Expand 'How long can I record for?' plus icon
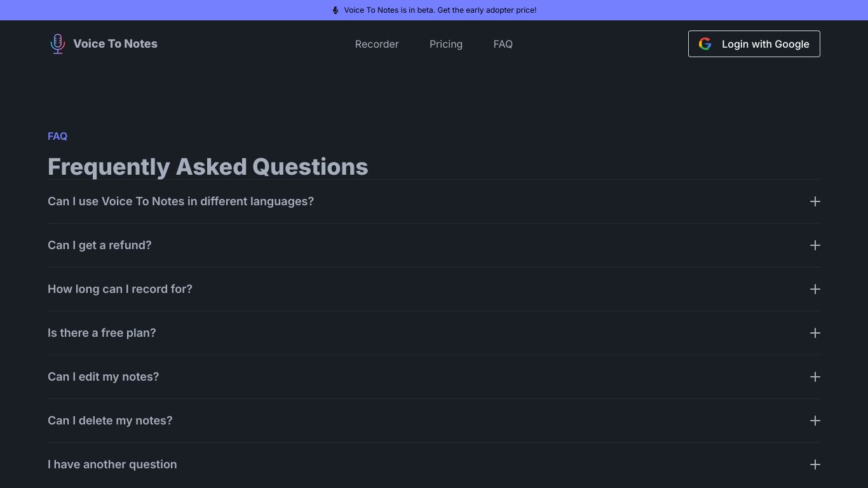Viewport: 868px width, 488px height. pyautogui.click(x=815, y=289)
